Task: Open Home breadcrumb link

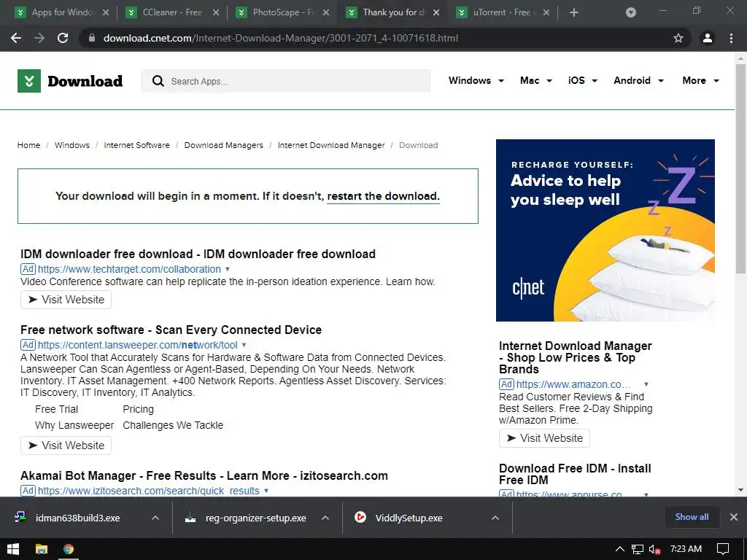Action: click(28, 145)
